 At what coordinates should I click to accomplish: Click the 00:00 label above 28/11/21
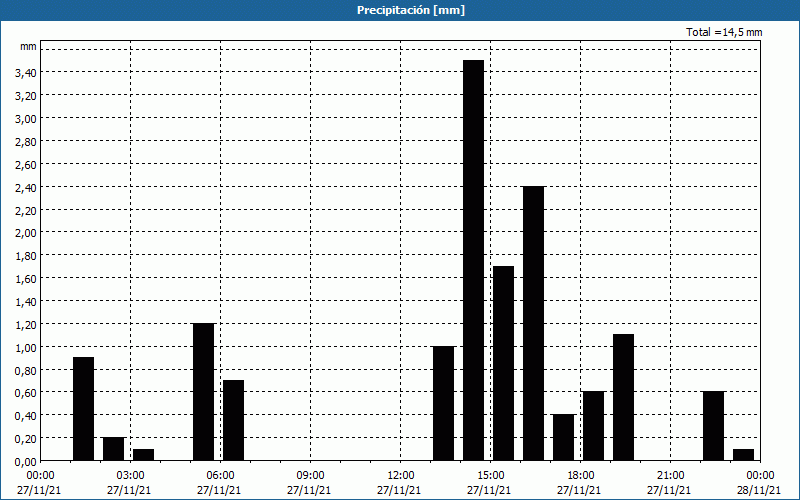[x=760, y=476]
